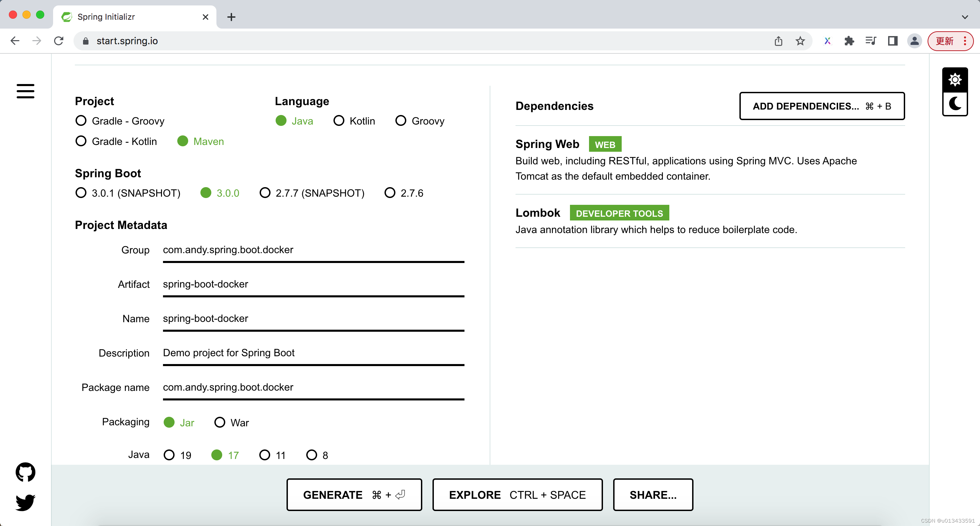
Task: Choose Kotlin as the language
Action: coord(354,121)
